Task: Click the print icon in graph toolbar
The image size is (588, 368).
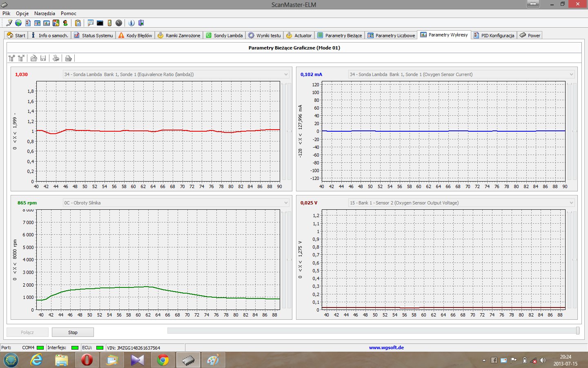Action: (x=56, y=58)
